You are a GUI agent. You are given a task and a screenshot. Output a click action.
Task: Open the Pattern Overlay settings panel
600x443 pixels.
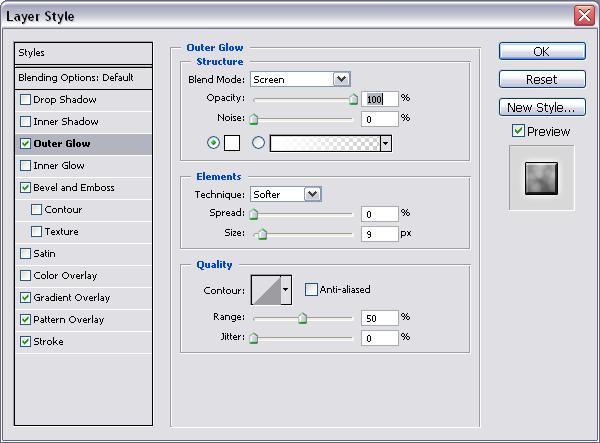click(69, 320)
